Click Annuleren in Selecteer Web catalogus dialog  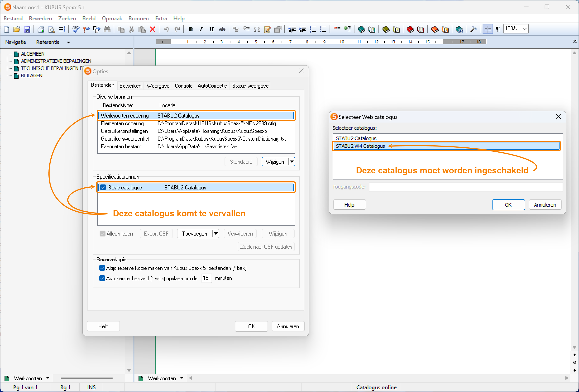coord(545,205)
